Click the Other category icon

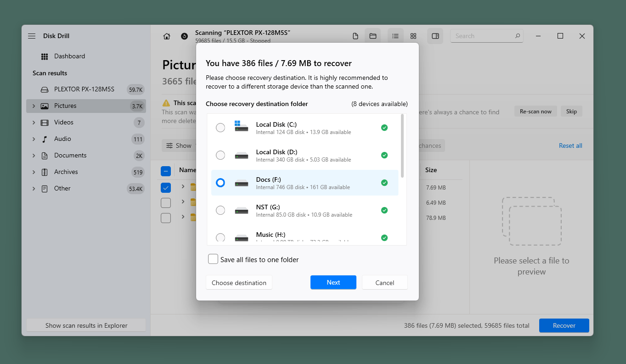[45, 189]
